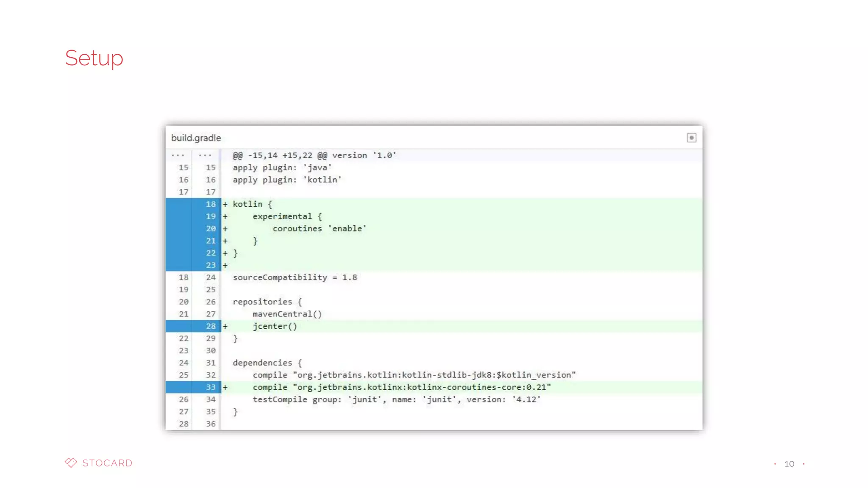
Task: Click added line 'kotlin {'
Action: coord(252,204)
